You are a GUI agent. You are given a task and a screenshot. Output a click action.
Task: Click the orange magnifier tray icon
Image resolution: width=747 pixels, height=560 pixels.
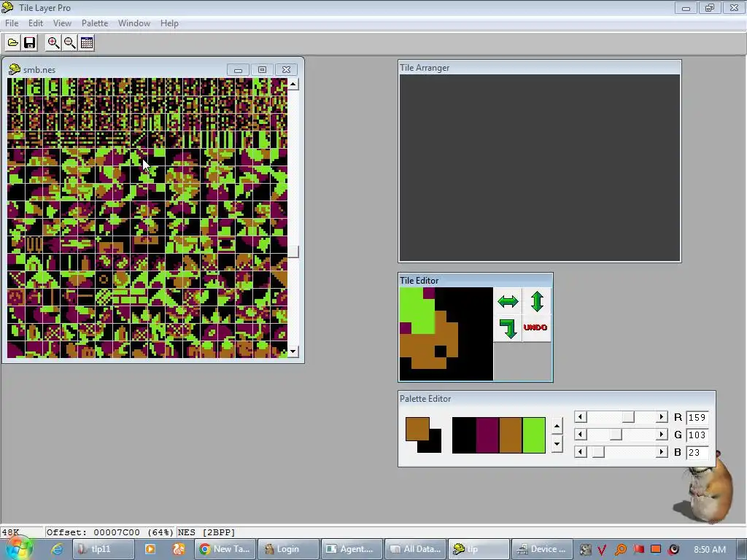(620, 550)
